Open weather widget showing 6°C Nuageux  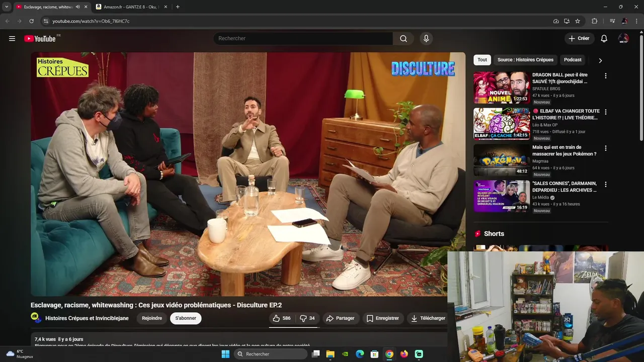coord(20,354)
